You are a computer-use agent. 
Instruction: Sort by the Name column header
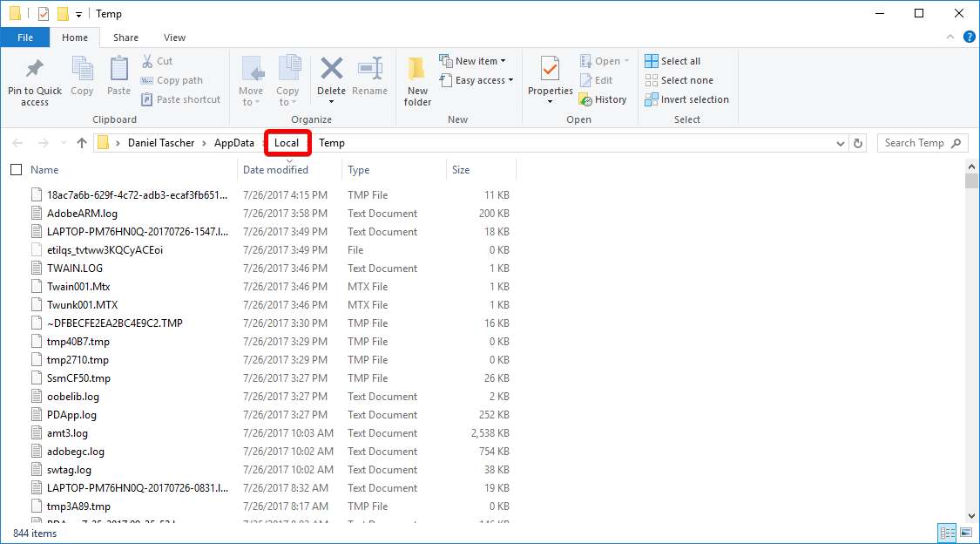(x=44, y=169)
